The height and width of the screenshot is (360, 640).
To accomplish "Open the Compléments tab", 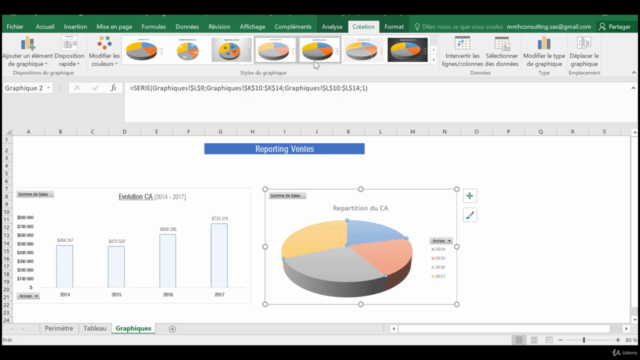I will pos(293,27).
